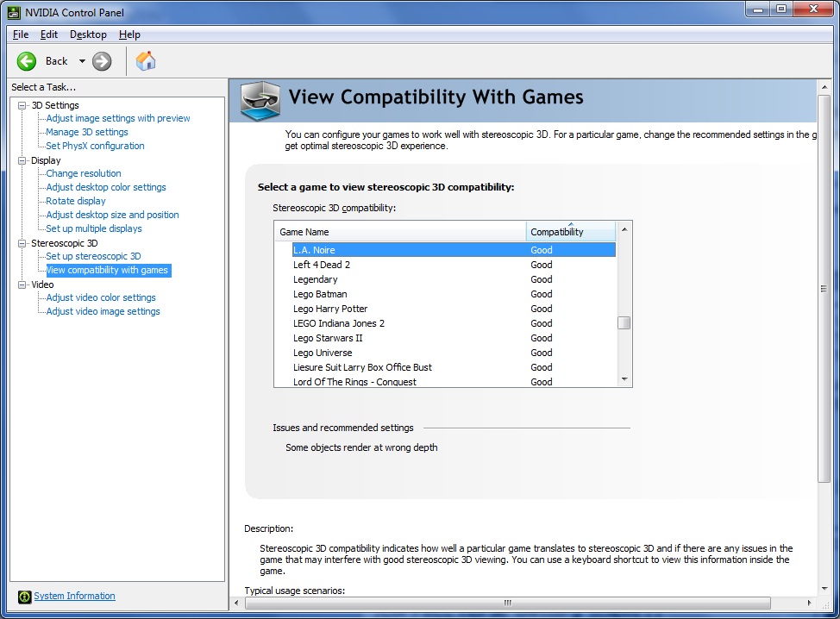Image resolution: width=840 pixels, height=619 pixels.
Task: Click the 3D glasses header icon
Action: pos(260,100)
